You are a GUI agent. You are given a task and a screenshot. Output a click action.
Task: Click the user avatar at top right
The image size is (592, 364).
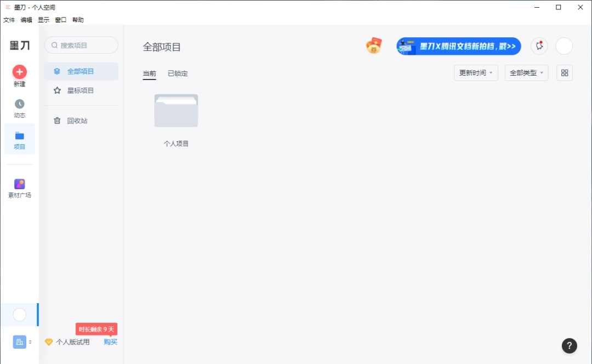[563, 46]
